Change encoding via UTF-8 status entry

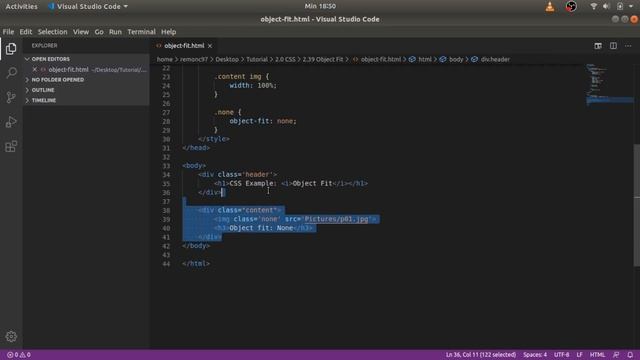[x=561, y=355]
